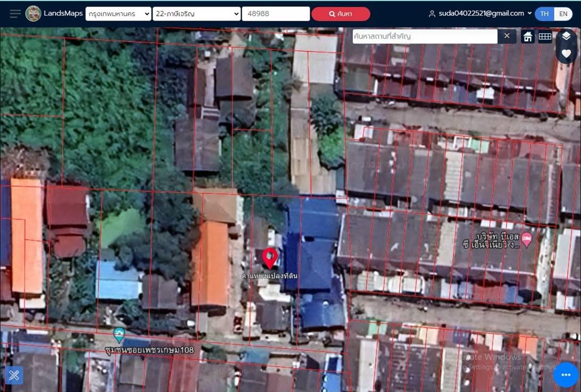This screenshot has height=392, width=581.
Task: Switch language to TH
Action: pyautogui.click(x=544, y=14)
